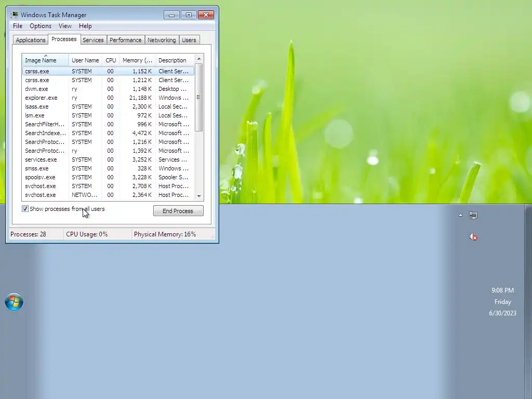Show hidden tray icons arrow
This screenshot has width=532, height=399.
[460, 215]
